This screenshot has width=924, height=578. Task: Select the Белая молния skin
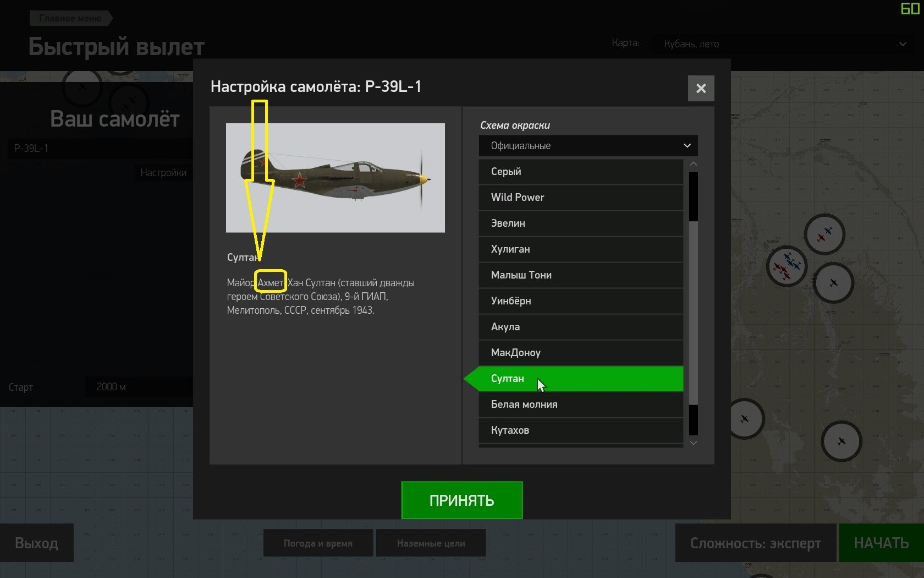(581, 405)
